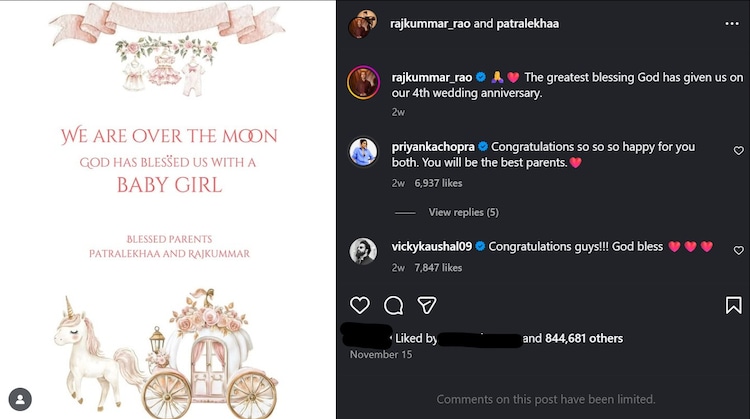750x419 pixels.
Task: Share the post via paper plane icon
Action: pyautogui.click(x=427, y=305)
